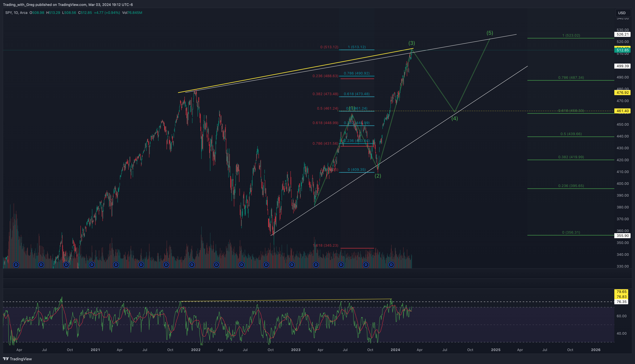Select the wave (5) label
The height and width of the screenshot is (364, 635).
[490, 33]
